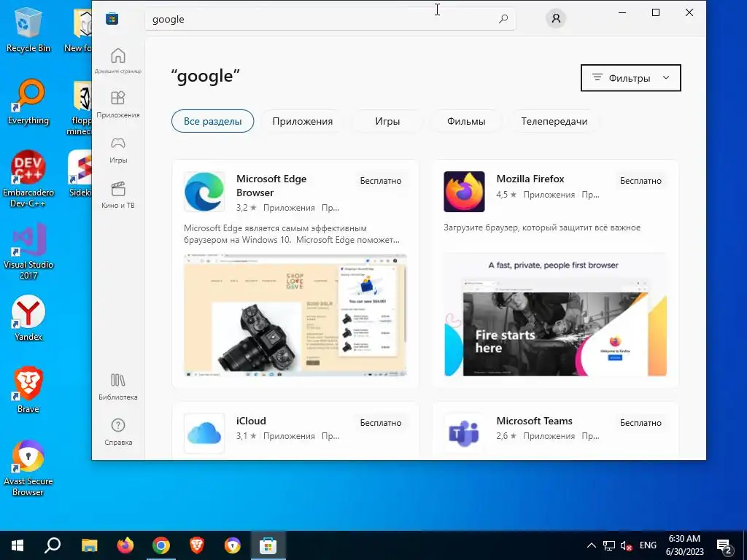Select Visual Studio 2017 desktop icon
The image size is (747, 560).
[x=28, y=252]
